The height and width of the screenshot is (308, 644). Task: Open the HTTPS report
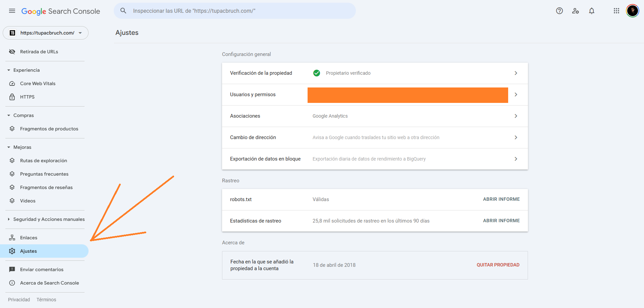coord(27,97)
